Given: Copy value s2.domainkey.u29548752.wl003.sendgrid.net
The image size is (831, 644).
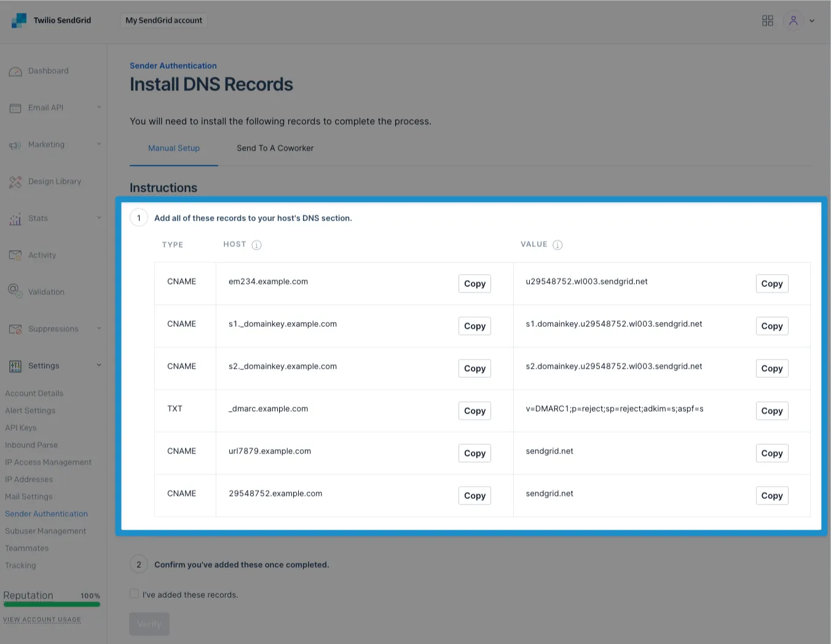Looking at the screenshot, I should click(772, 368).
